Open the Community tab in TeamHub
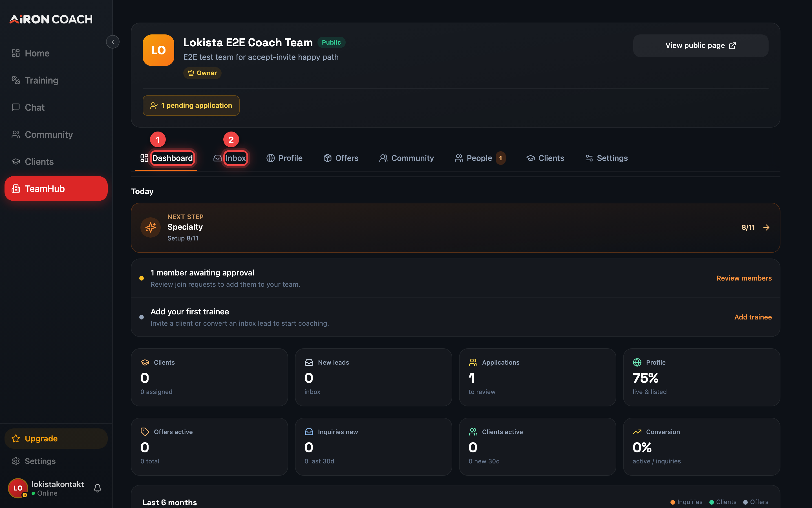The width and height of the screenshot is (812, 508). [x=406, y=158]
